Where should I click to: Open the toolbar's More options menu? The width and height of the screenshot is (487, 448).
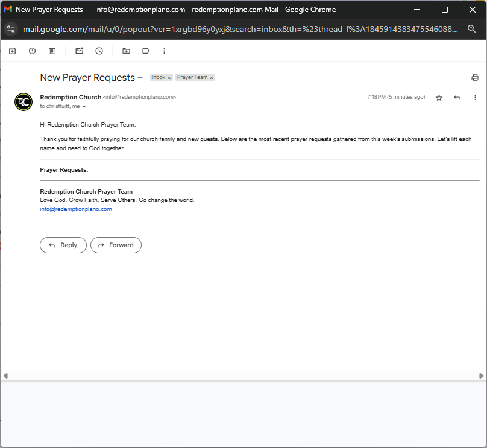pyautogui.click(x=164, y=51)
